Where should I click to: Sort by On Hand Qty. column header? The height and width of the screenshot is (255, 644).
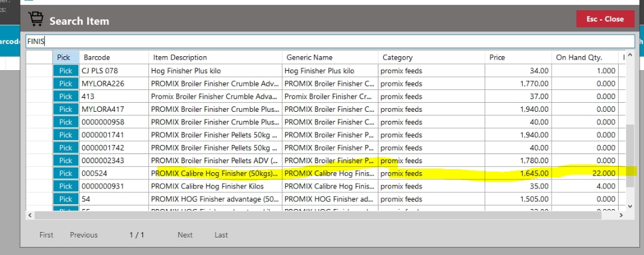(578, 57)
